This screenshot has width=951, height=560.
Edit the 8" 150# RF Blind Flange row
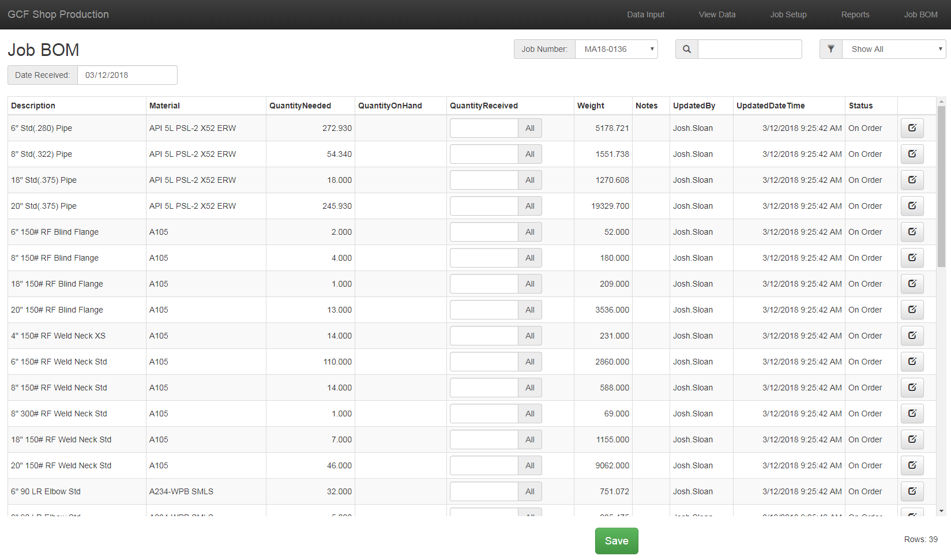point(912,258)
